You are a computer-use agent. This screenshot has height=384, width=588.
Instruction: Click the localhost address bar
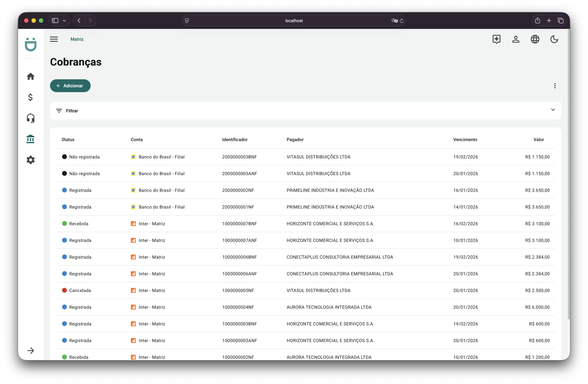(x=294, y=21)
